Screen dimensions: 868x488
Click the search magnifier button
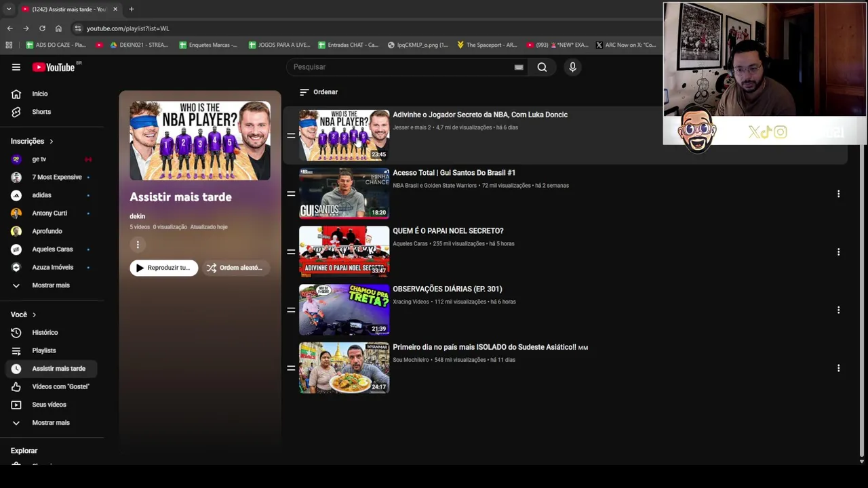542,67
